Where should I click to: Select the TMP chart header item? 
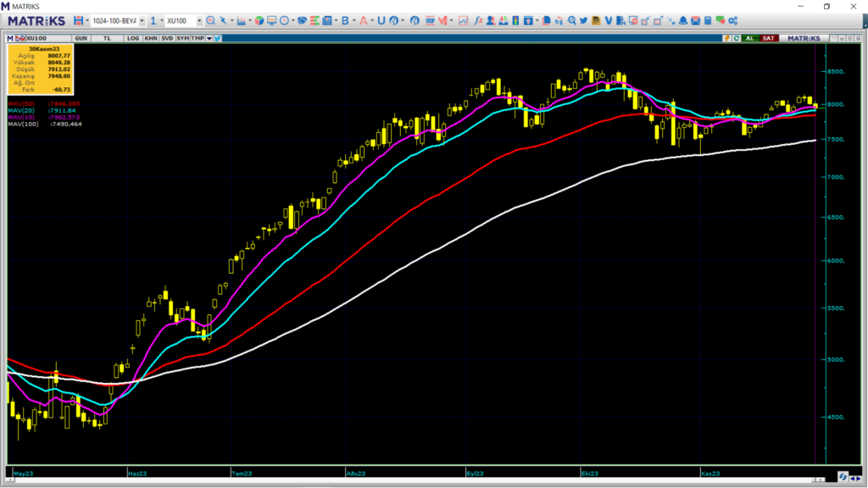coord(198,38)
